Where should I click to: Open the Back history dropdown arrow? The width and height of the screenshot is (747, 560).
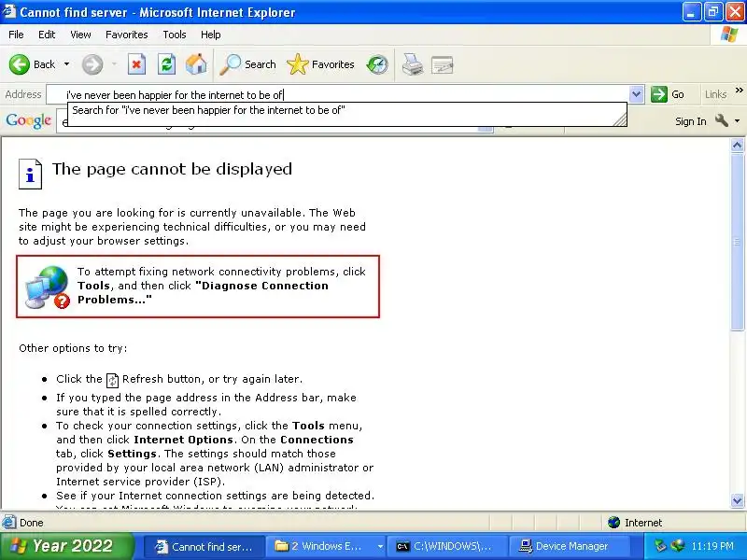66,64
